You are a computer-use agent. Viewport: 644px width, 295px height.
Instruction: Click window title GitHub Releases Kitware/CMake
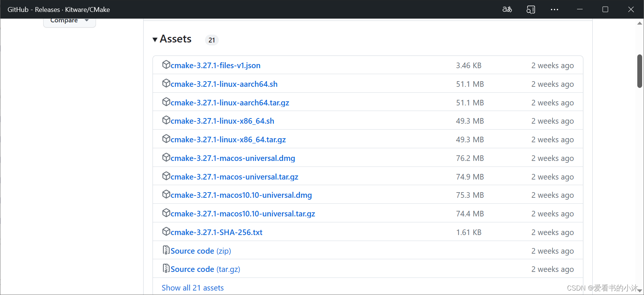coord(59,9)
